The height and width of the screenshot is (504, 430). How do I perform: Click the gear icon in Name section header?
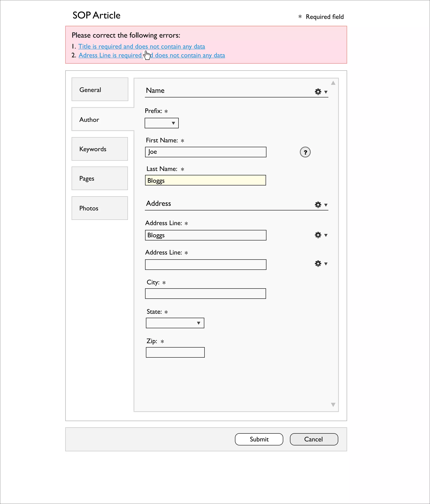tap(318, 92)
